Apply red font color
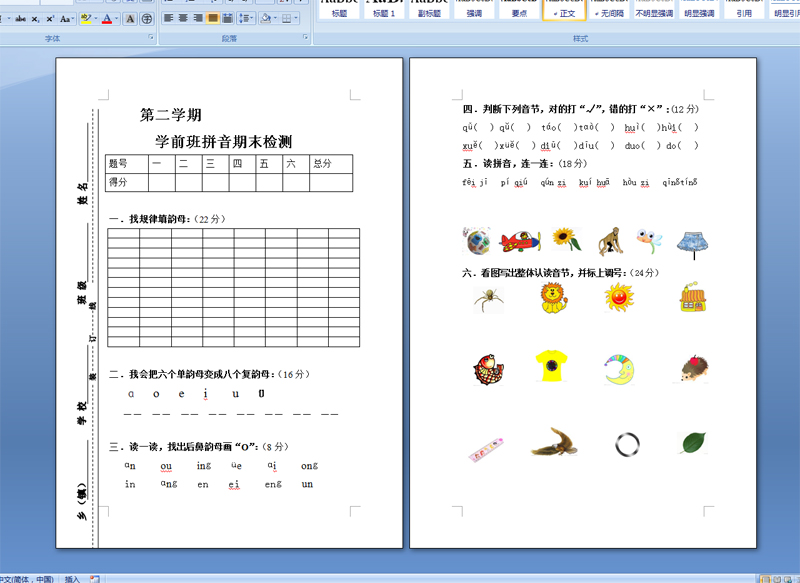Image resolution: width=800 pixels, height=583 pixels. click(x=107, y=19)
